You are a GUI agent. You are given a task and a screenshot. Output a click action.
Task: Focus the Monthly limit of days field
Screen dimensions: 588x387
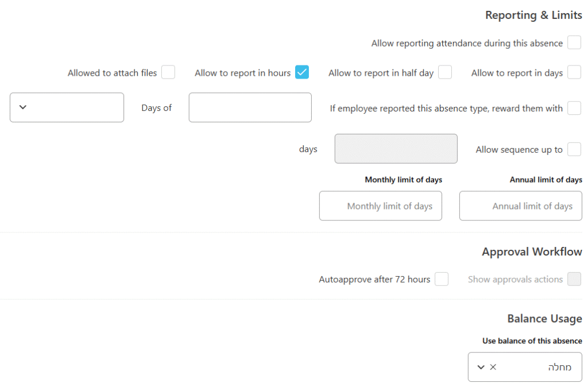(380, 206)
